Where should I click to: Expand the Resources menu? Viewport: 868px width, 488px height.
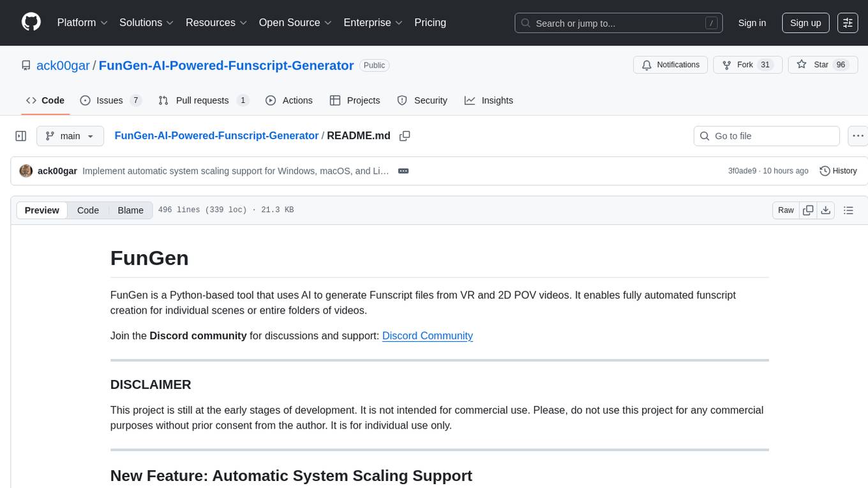[x=216, y=22]
